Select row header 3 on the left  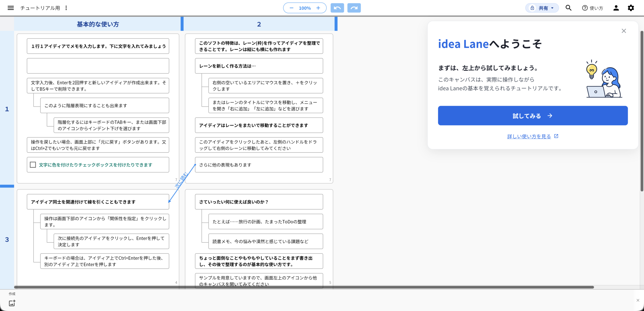point(7,239)
